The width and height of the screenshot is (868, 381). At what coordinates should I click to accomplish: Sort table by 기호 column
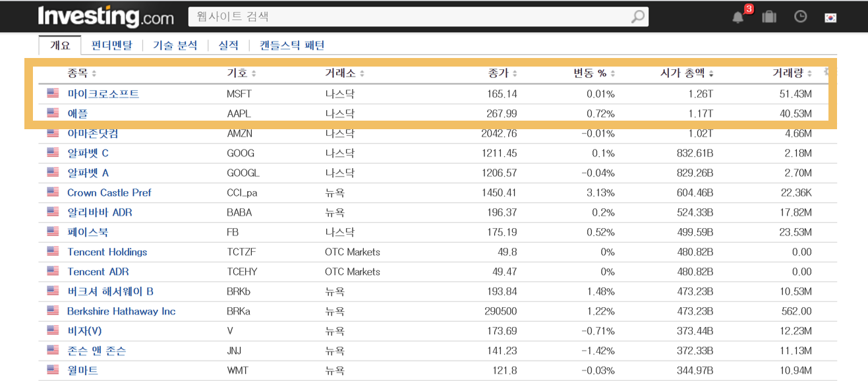241,73
